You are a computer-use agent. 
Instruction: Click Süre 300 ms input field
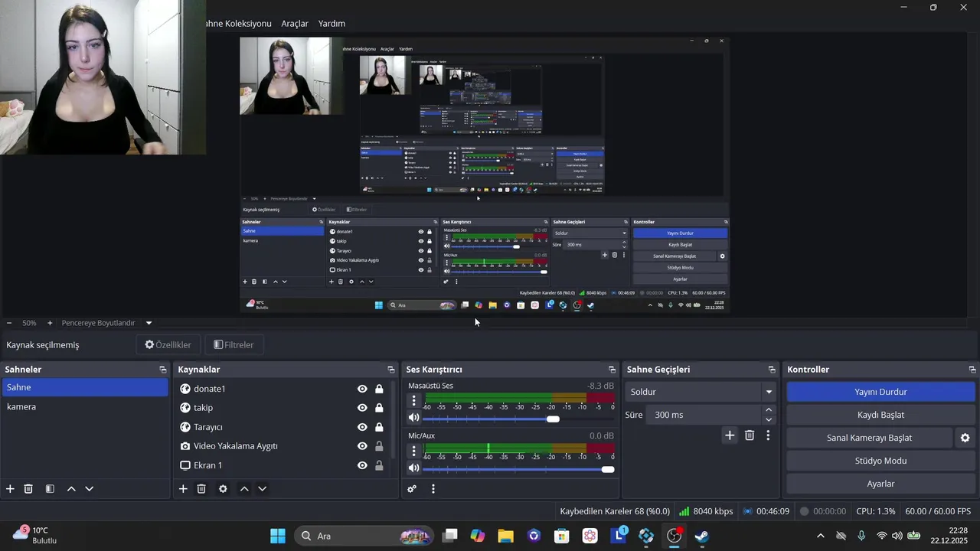(x=704, y=415)
